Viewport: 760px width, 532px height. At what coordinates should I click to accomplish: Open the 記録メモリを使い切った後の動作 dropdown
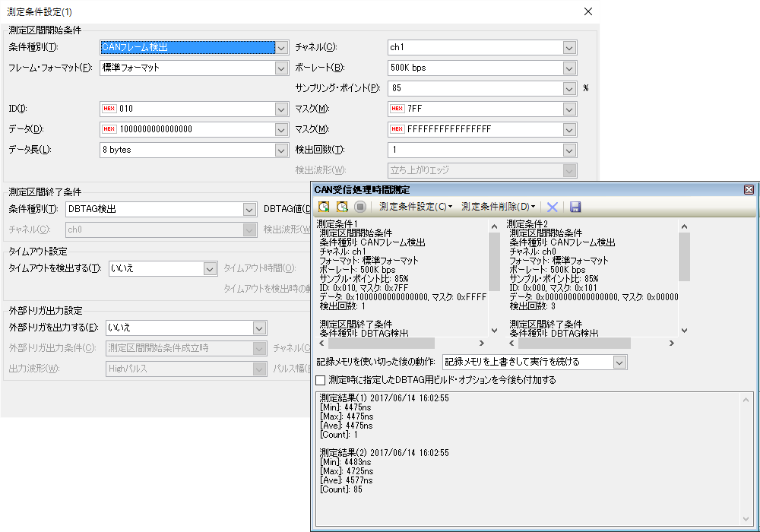[619, 362]
